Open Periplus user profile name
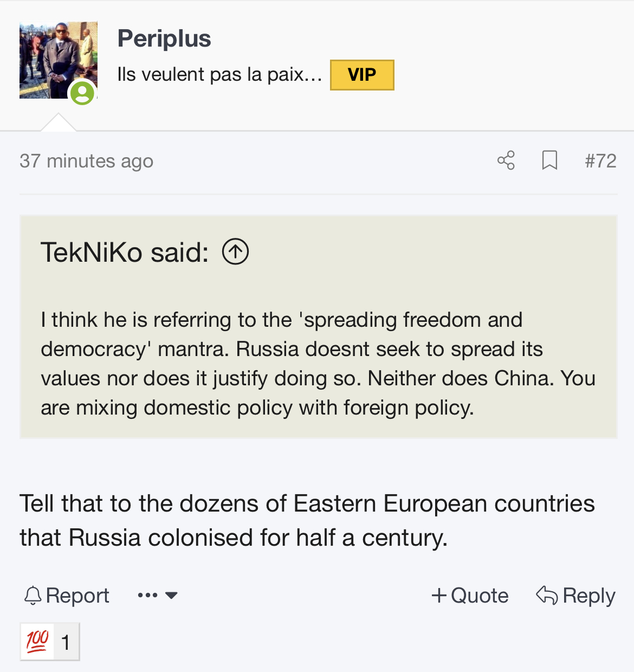This screenshot has width=634, height=672. click(164, 38)
